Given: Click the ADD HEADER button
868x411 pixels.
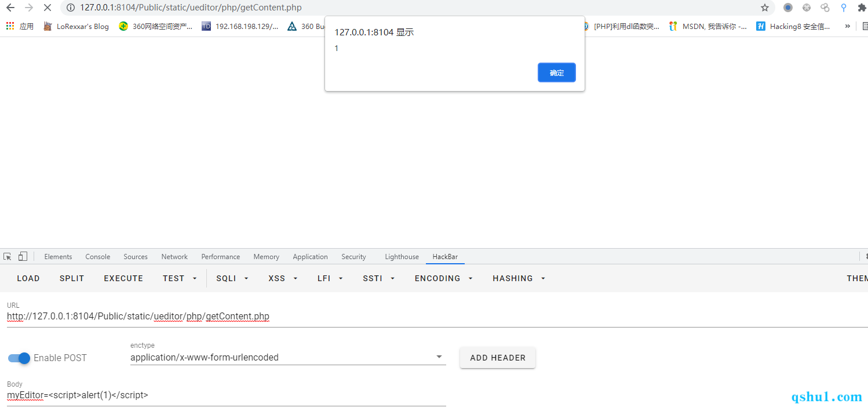Looking at the screenshot, I should [x=498, y=358].
